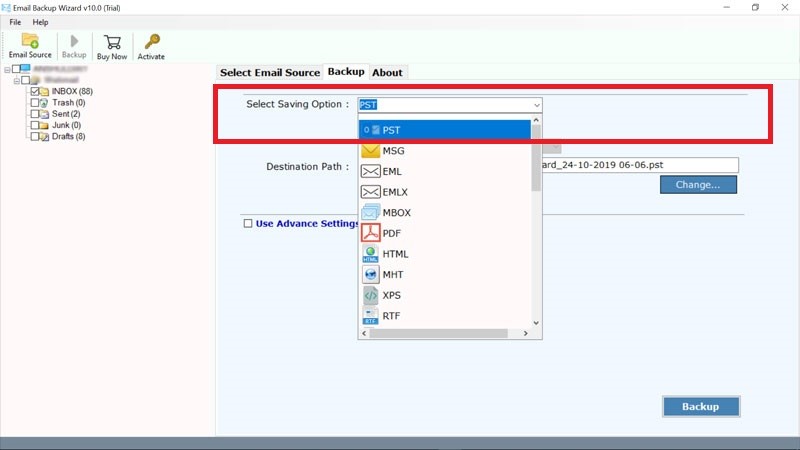
Task: Enable the Use Advance Settings checkbox
Action: 248,224
